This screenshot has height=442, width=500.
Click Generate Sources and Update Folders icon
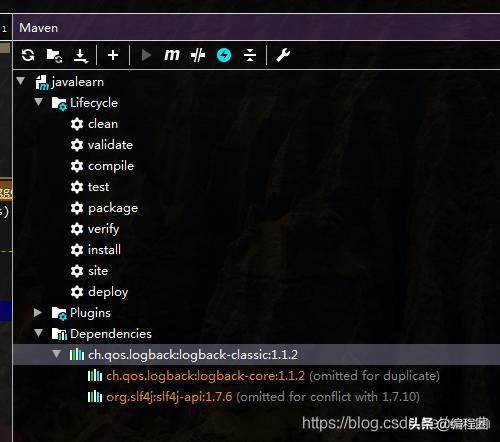(54, 55)
